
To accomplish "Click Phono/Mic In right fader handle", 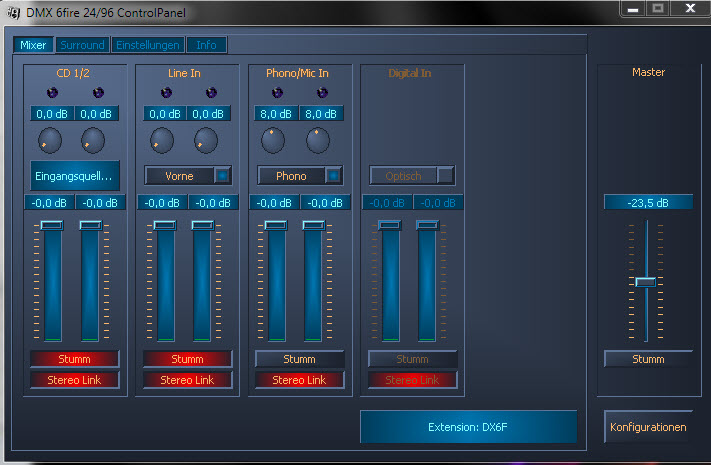I will [314, 225].
